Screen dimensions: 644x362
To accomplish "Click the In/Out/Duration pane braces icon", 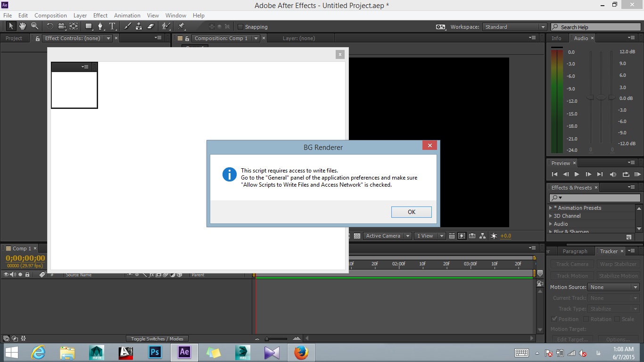I will click(x=24, y=338).
